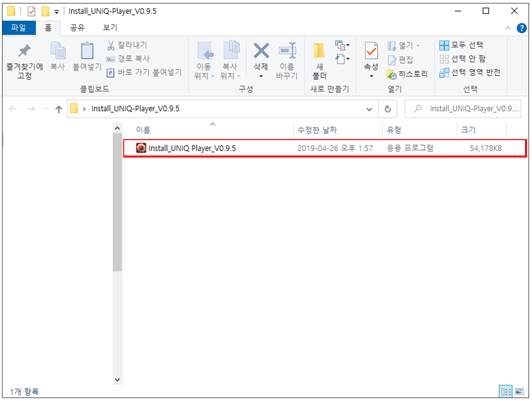Screen dimensions: 532x401
Task: Click the date 2019-04-26 오후 1:57
Action: point(335,149)
